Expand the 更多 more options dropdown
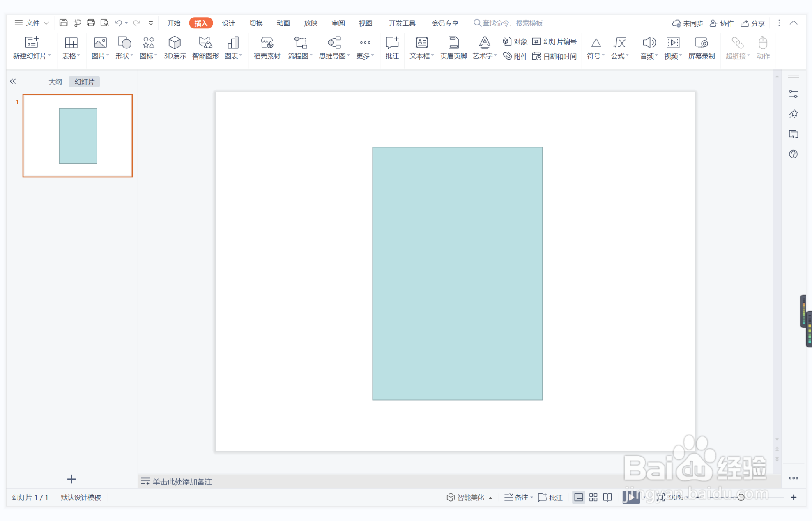Viewport: 812px width, 521px height. pyautogui.click(x=365, y=56)
